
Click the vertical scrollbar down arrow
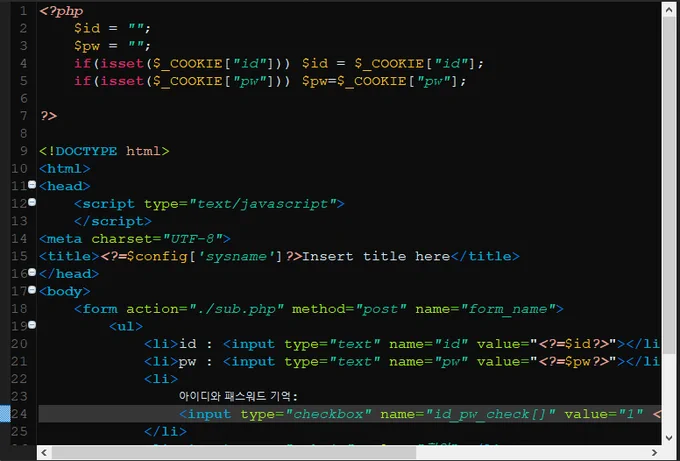(x=669, y=438)
